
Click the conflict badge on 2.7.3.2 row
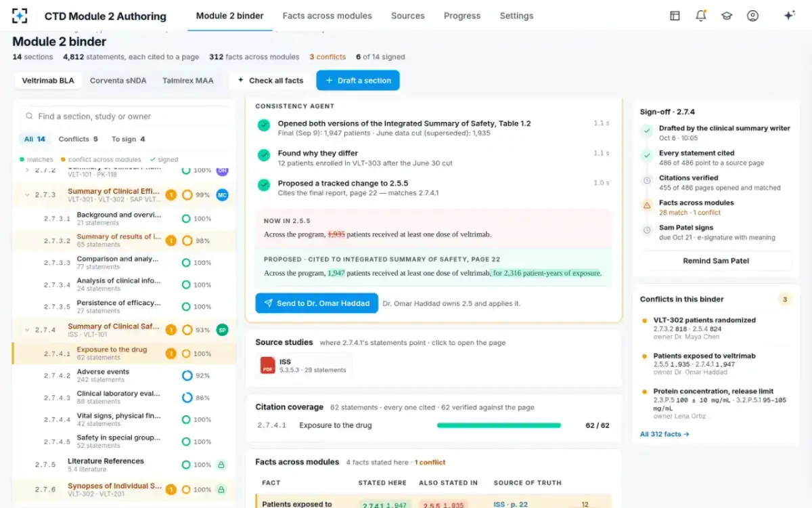[171, 240]
